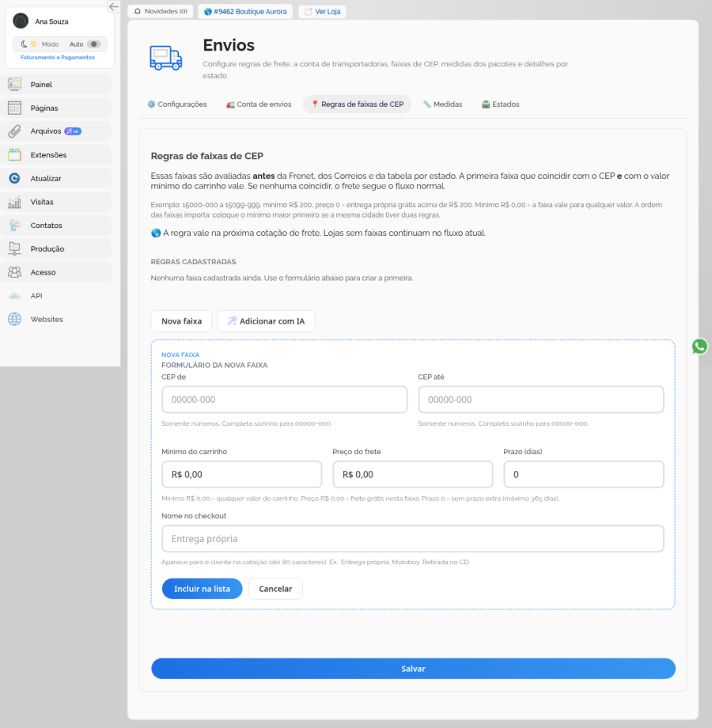Image resolution: width=712 pixels, height=728 pixels.
Task: Click the Envios truck icon
Action: (165, 58)
